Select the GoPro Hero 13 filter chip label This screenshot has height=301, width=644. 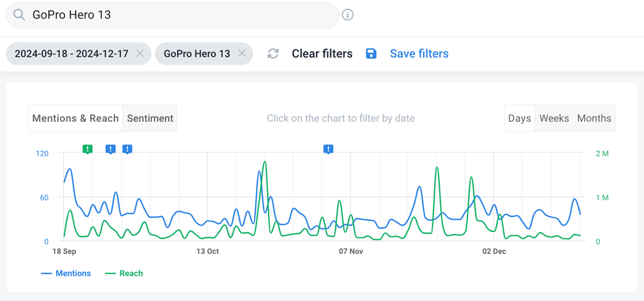tap(196, 53)
